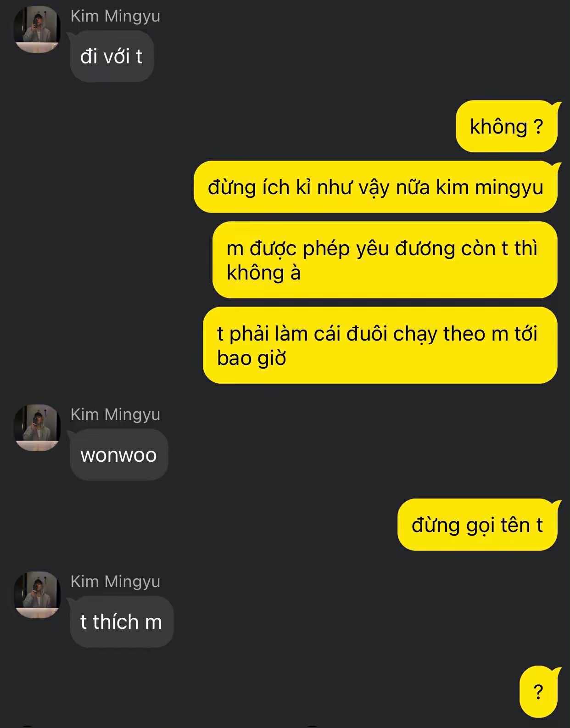
Task: Click the 'bao giờ' line in yellow bubble
Action: coord(251,358)
